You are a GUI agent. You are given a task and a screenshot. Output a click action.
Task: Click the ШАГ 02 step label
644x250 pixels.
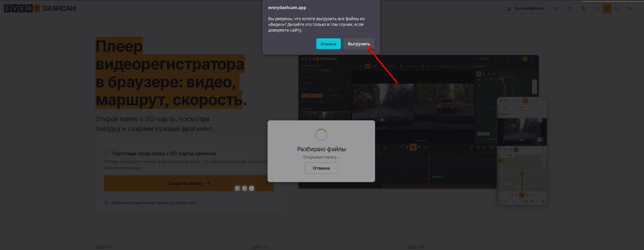coord(260,247)
